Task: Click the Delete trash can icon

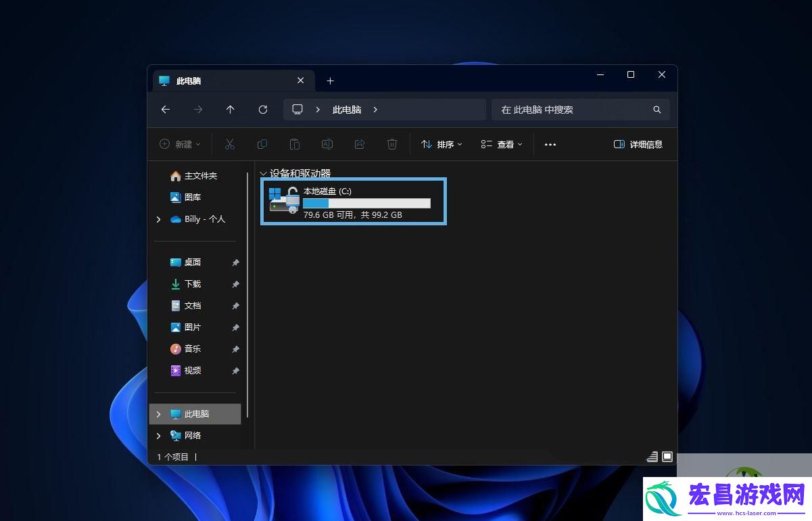Action: point(392,144)
